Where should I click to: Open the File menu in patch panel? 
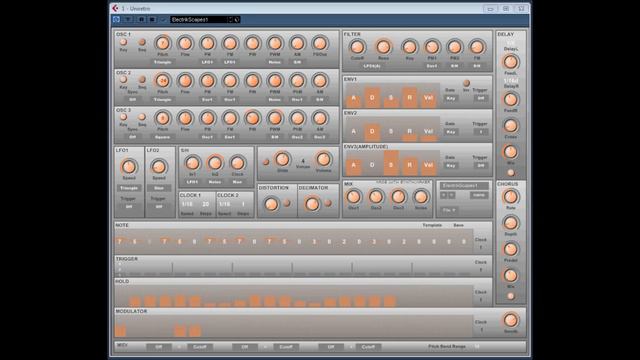tap(449, 210)
